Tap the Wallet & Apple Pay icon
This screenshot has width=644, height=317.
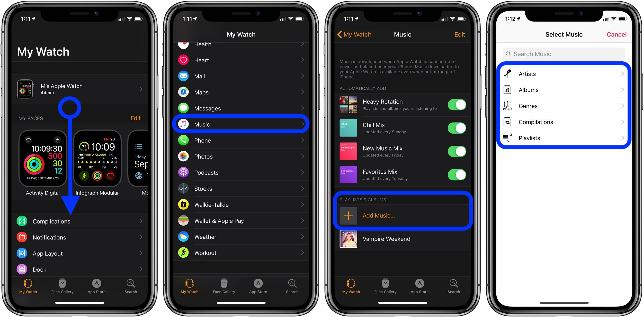184,221
